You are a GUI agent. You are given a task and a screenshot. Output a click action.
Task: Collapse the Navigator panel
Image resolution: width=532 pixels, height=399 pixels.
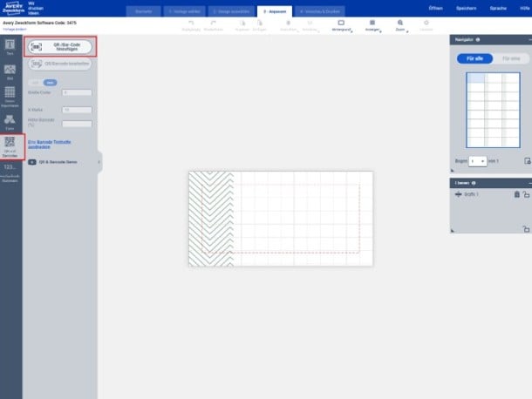[x=529, y=40]
